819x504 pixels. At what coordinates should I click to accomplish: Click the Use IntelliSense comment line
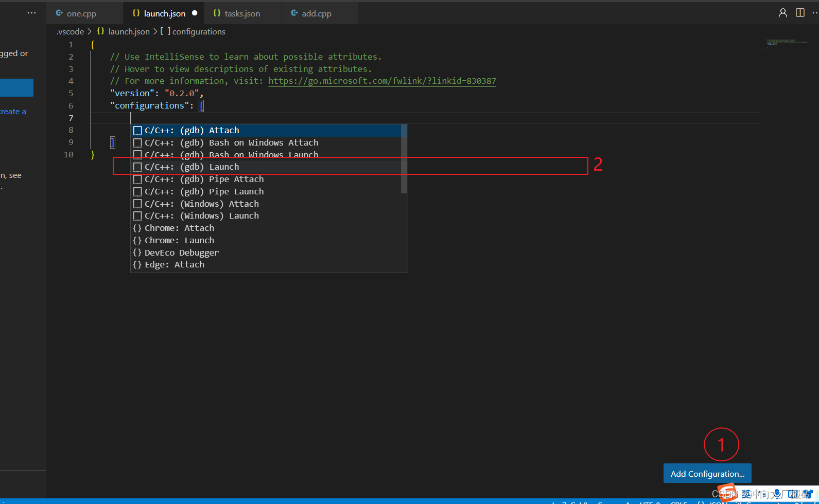click(x=246, y=57)
